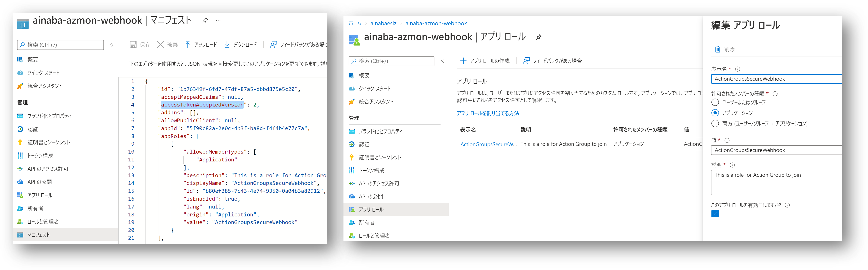This screenshot has width=868, height=270.
Task: Collapse the Manifest window sidebar
Action: tap(112, 45)
